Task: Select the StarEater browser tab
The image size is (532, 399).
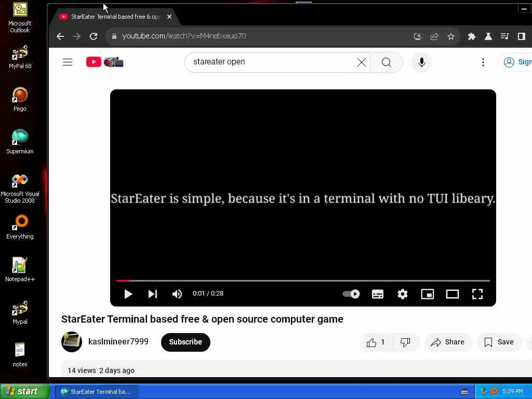Action: pos(115,17)
